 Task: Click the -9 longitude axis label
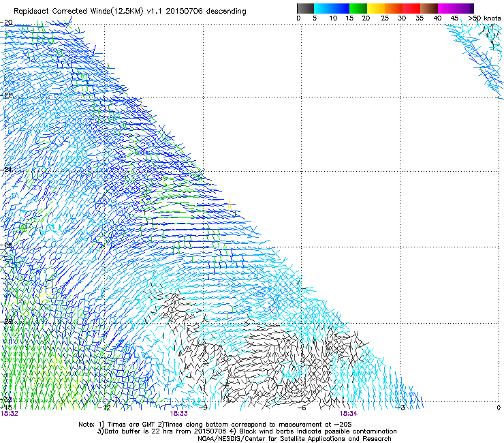204,408
